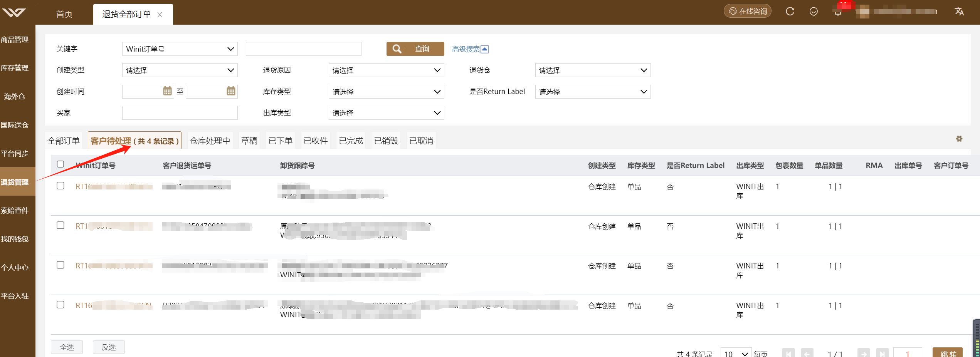Open 海外仓 in the sidebar

coord(15,97)
